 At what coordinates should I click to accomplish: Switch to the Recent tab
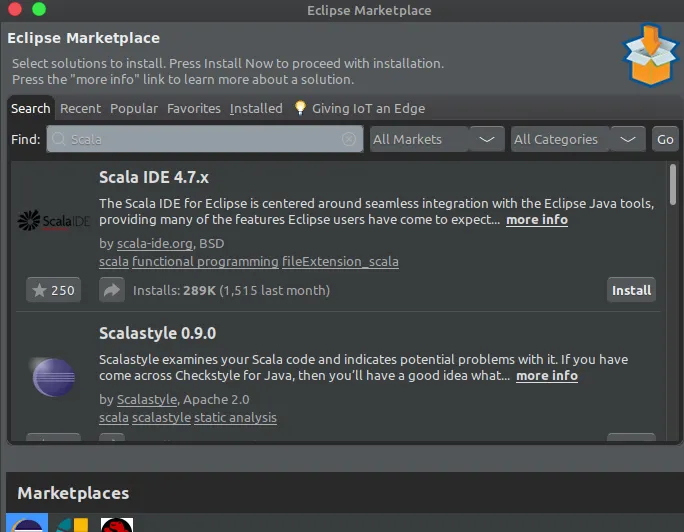click(80, 108)
